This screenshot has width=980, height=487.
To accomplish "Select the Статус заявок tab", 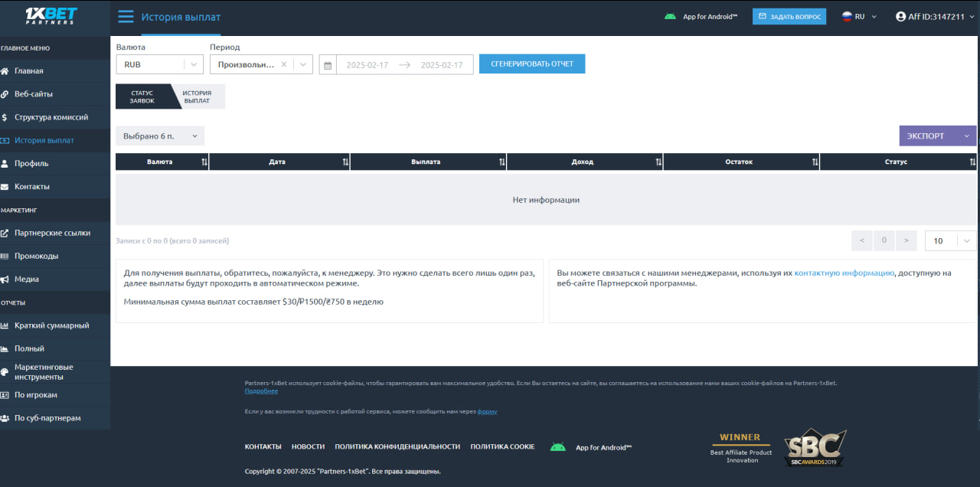I will [142, 97].
